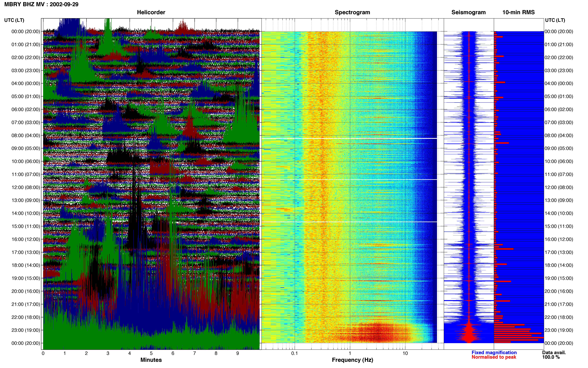Click the Data avail. label
The height and width of the screenshot is (368, 588).
(554, 352)
